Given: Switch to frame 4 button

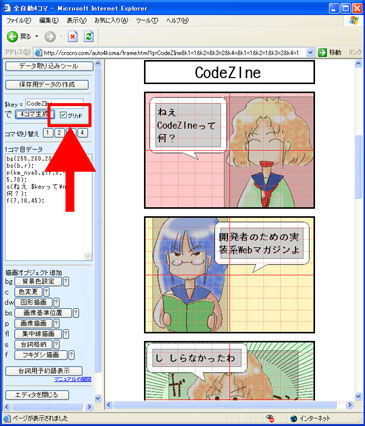Looking at the screenshot, I should [x=82, y=133].
